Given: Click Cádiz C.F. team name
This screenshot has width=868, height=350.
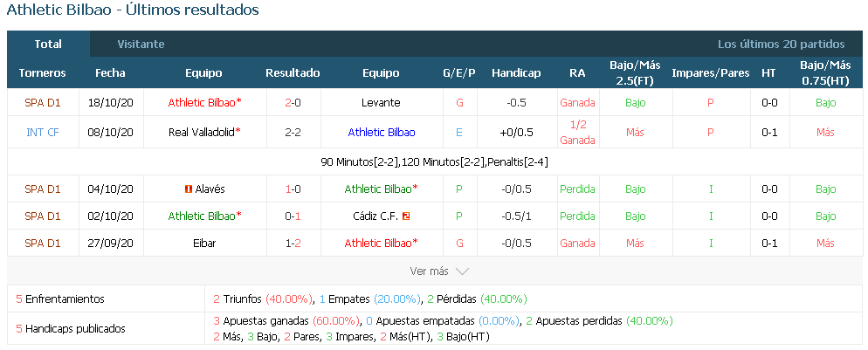Looking at the screenshot, I should pyautogui.click(x=375, y=216).
